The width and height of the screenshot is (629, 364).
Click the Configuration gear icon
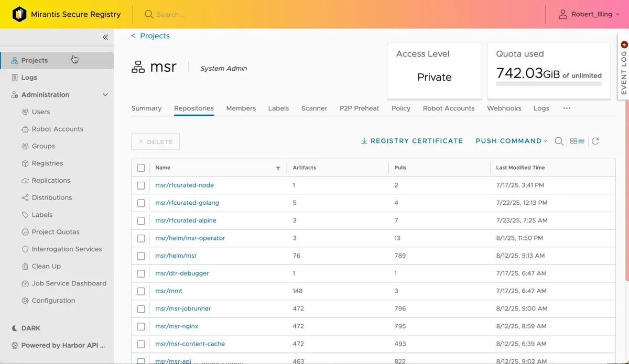tap(25, 301)
